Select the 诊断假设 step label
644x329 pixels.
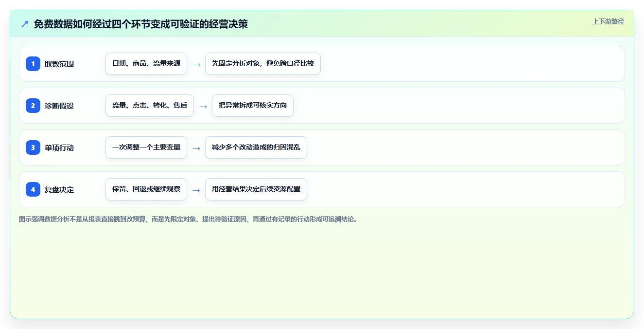coord(59,106)
